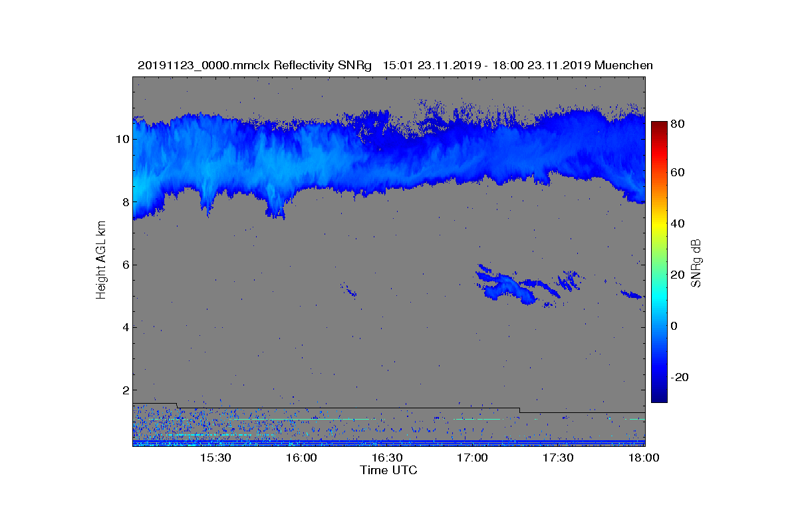
Task: Click the '0' colorbar tick label
Action: (x=675, y=327)
